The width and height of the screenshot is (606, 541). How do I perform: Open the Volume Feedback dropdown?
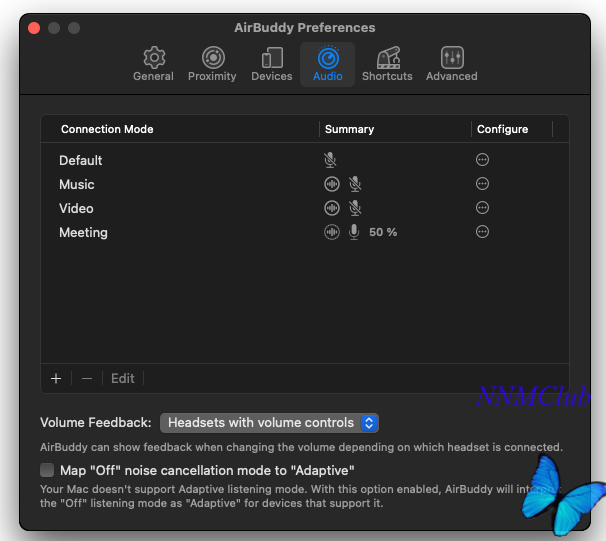[269, 423]
